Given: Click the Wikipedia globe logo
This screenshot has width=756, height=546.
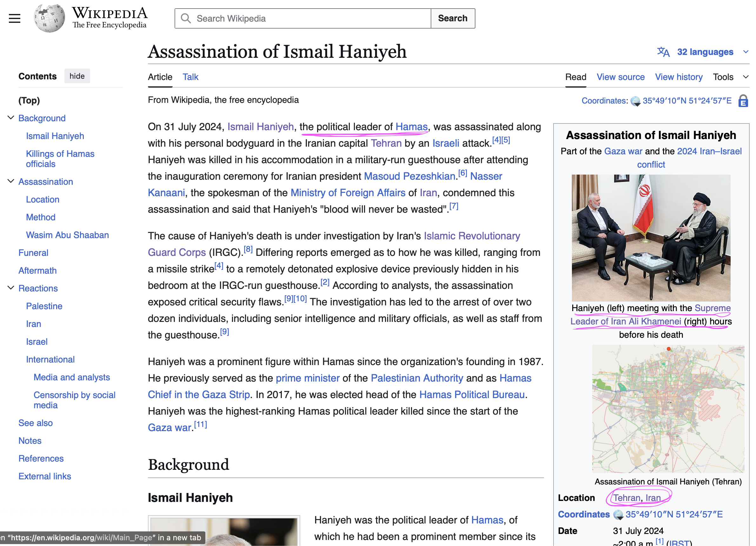Looking at the screenshot, I should click(x=49, y=18).
